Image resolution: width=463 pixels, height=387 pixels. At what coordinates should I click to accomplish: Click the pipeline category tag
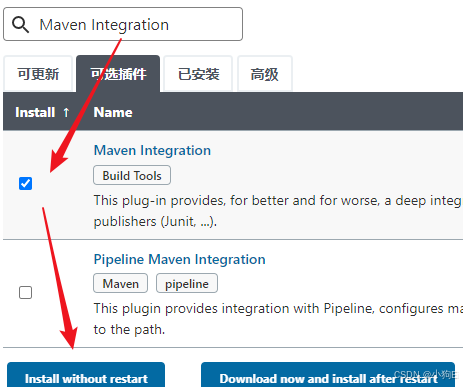187,283
